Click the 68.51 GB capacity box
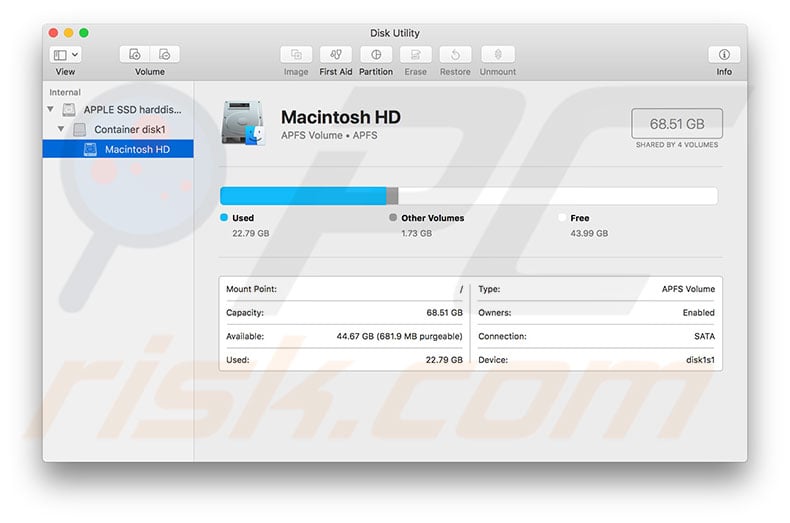This screenshot has height=523, width=790. (677, 123)
